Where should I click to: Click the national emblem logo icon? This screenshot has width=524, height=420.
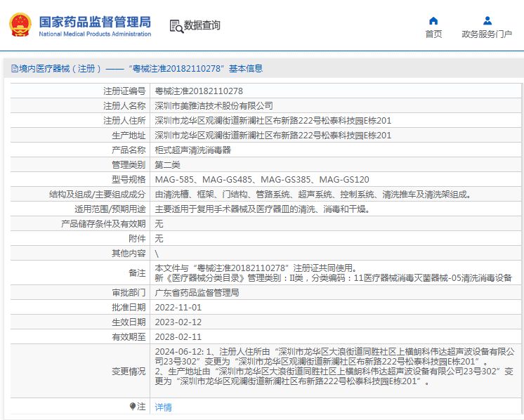[20, 25]
